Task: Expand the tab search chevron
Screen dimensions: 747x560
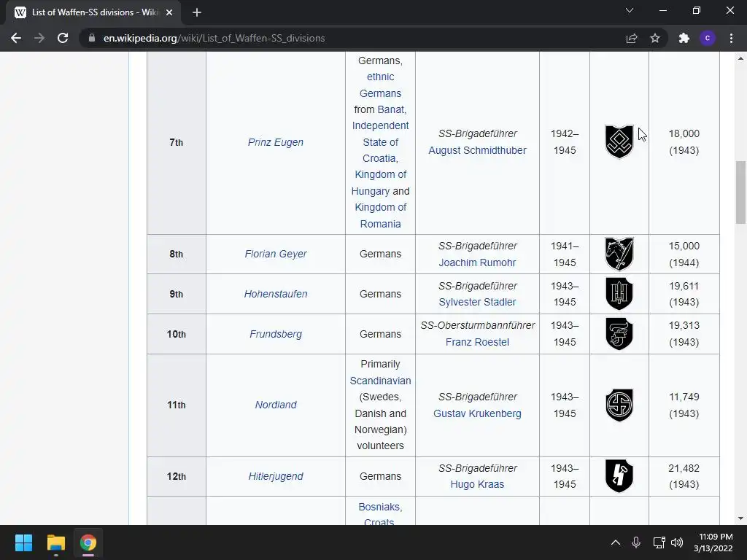Action: coord(630,10)
